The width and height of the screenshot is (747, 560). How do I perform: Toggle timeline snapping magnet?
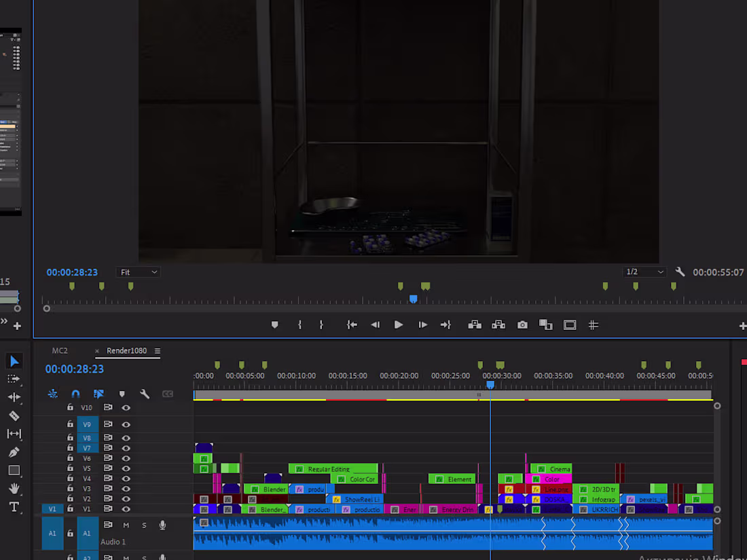[76, 394]
